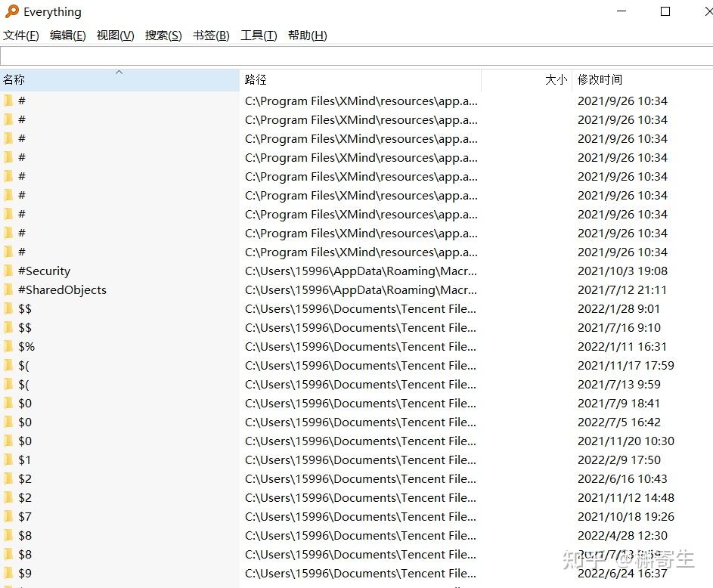This screenshot has width=713, height=588.
Task: Select folder icon of $( modified 2021/11/17 17:59
Action: [x=8, y=366]
